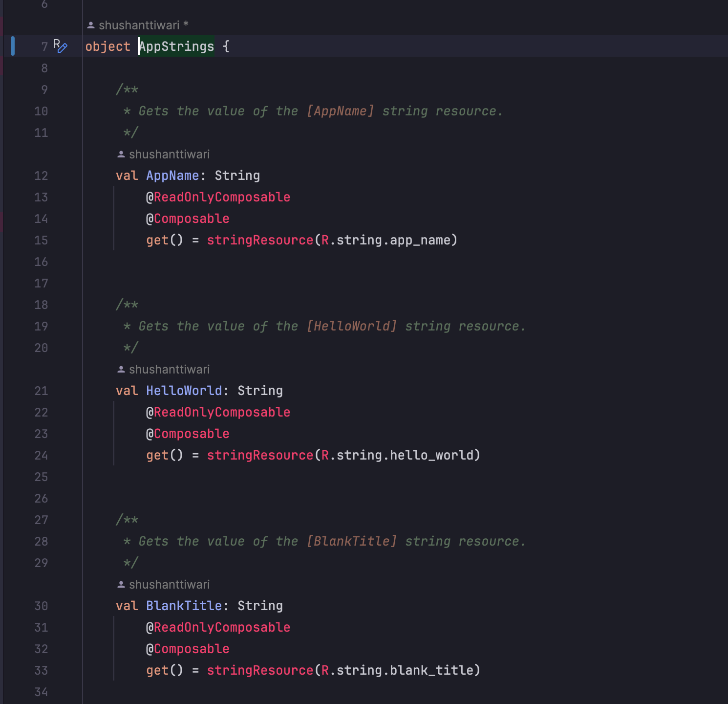Open the author hint above val HelloWorld
728x704 pixels.
164,369
